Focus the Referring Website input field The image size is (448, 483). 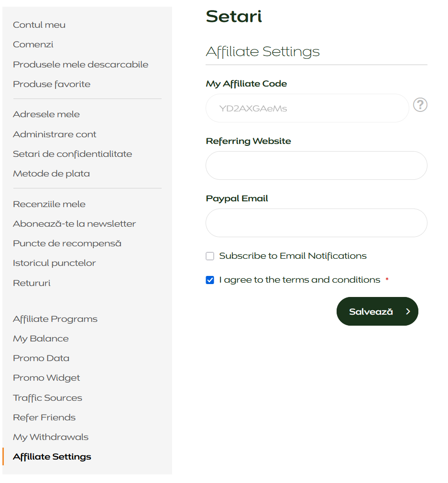click(x=316, y=165)
